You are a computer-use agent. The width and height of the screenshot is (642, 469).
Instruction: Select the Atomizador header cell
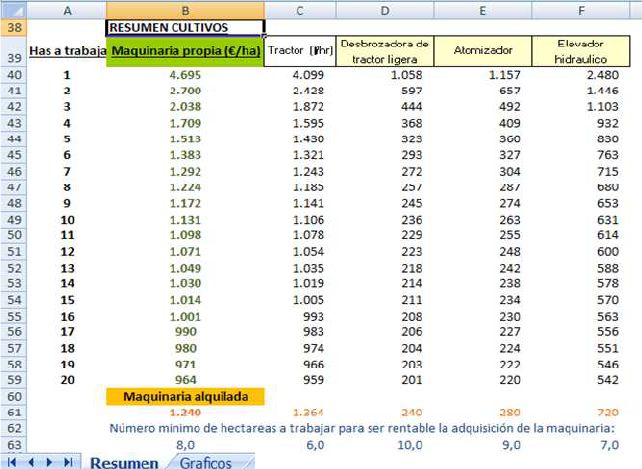[483, 51]
